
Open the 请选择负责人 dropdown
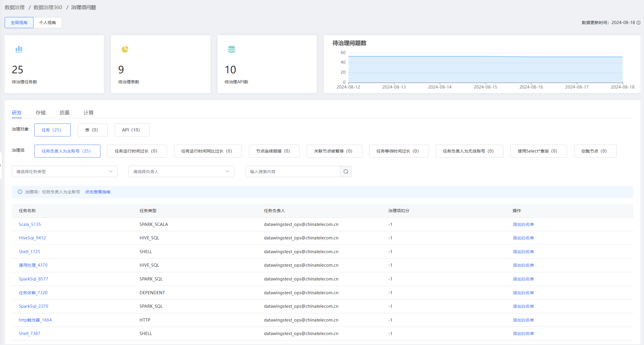click(x=181, y=172)
